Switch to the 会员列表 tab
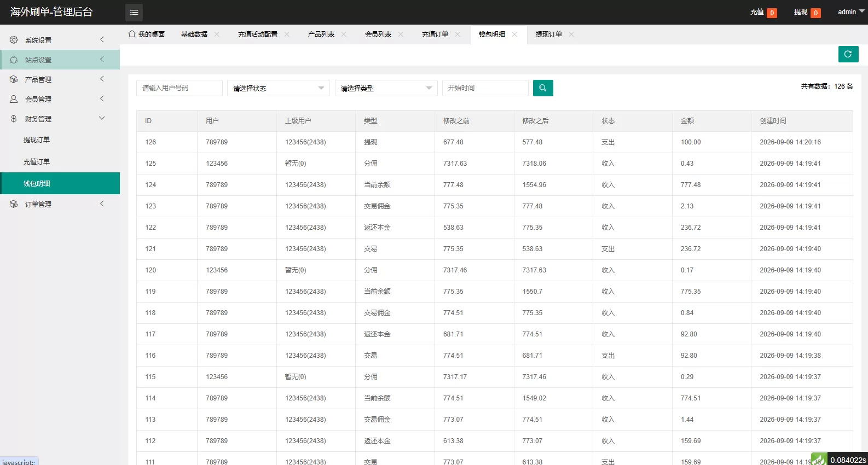868x465 pixels. [378, 34]
